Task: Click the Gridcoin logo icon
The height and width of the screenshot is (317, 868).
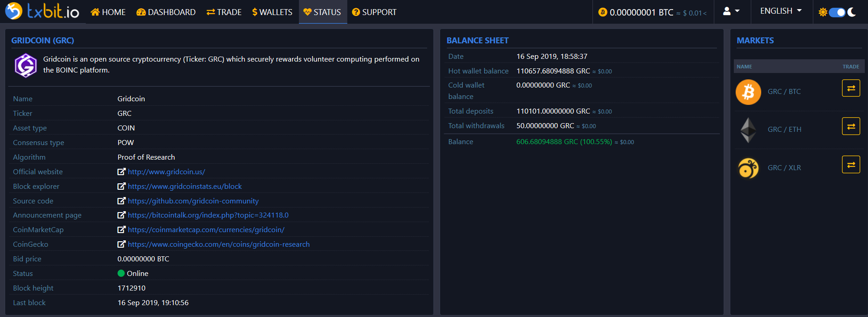Action: [x=26, y=65]
